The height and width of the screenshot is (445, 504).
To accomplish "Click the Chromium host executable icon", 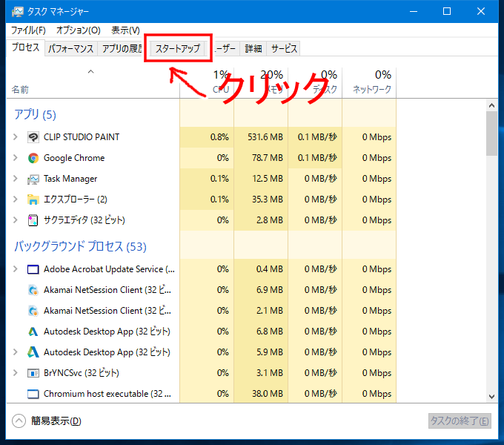I will (33, 394).
